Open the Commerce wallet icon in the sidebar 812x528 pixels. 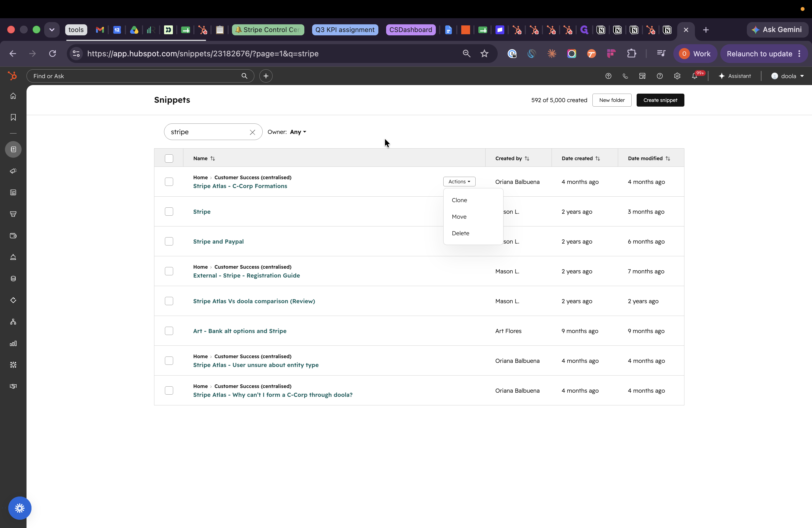click(x=13, y=235)
